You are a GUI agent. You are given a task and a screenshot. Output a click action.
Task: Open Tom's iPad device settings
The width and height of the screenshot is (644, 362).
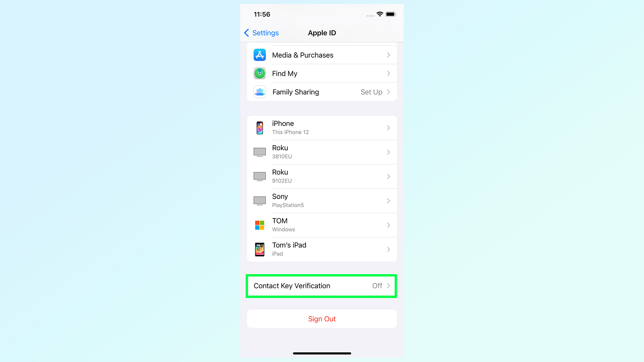pyautogui.click(x=322, y=249)
